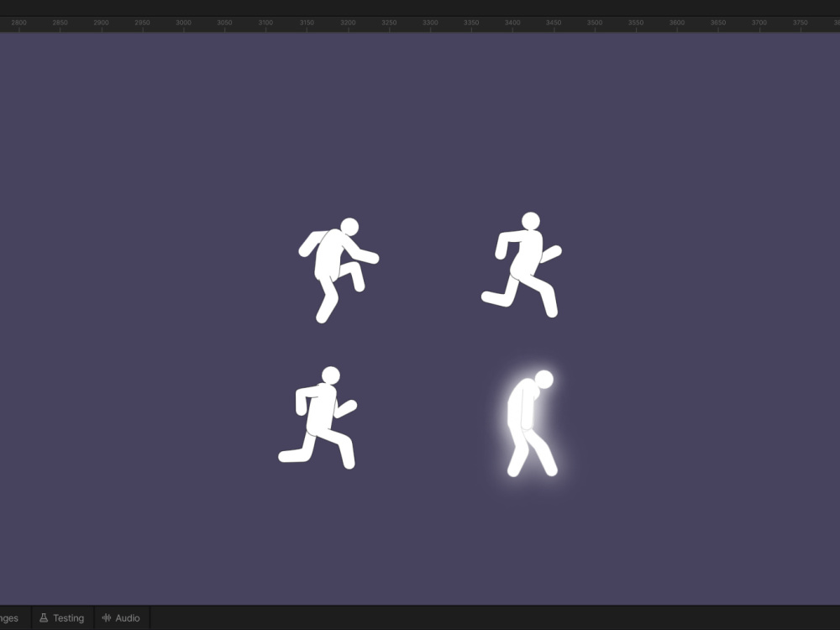Viewport: 840px width, 630px height.
Task: Select the bottom-left running figure sprite
Action: pyautogui.click(x=318, y=417)
